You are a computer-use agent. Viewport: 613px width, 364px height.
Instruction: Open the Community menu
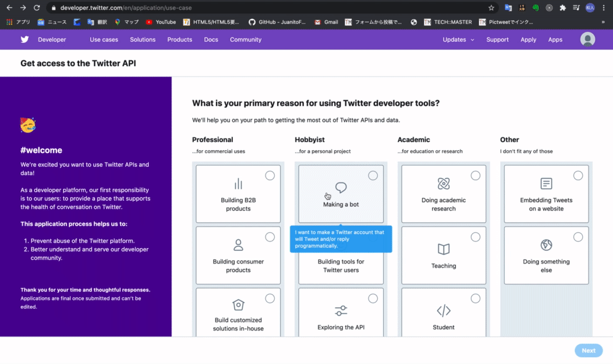point(246,39)
